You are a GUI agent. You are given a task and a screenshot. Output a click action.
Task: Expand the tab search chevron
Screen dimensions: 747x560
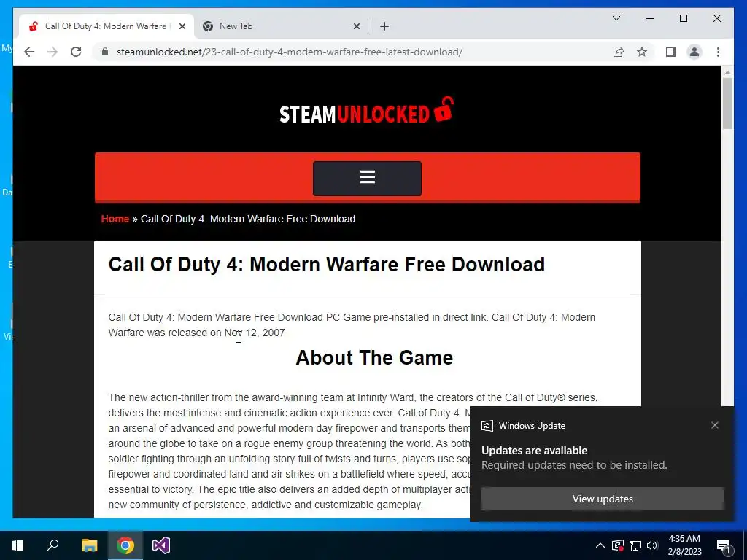click(x=616, y=18)
